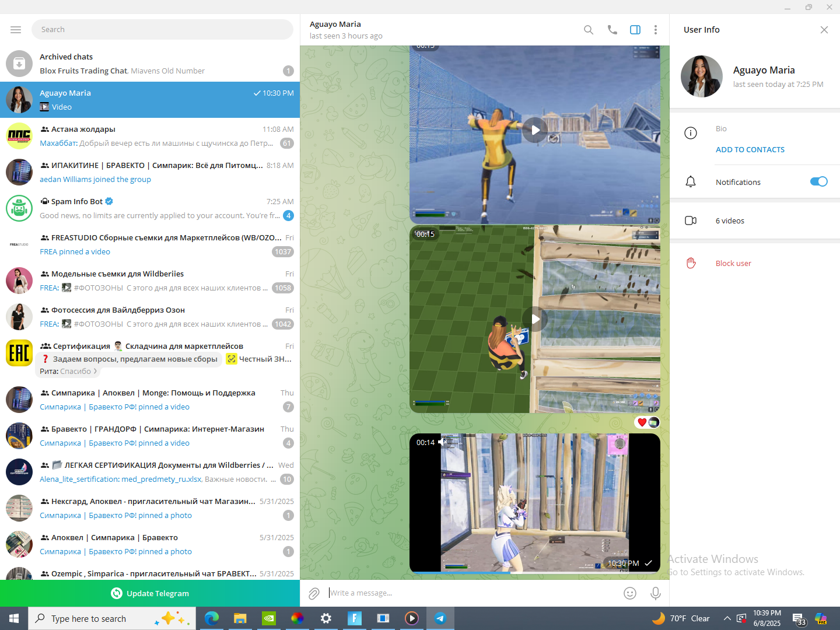Viewport: 840px width, 630px height.
Task: Click the Block user hand icon
Action: (691, 263)
